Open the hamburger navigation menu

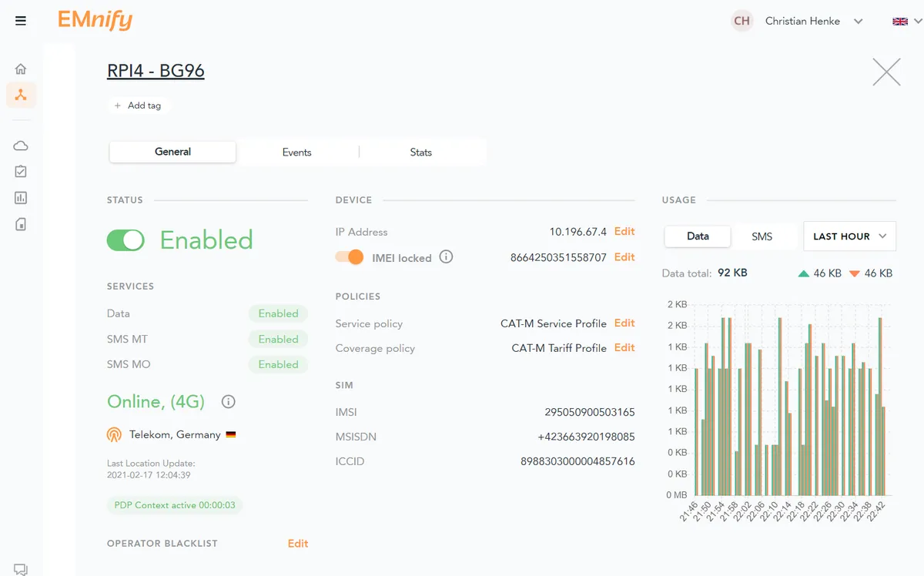[x=21, y=21]
